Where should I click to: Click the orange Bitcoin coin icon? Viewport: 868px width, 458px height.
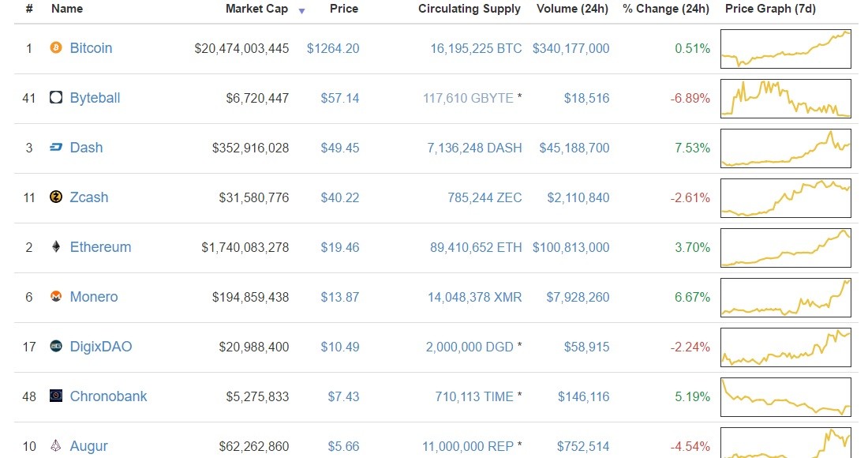coord(56,48)
